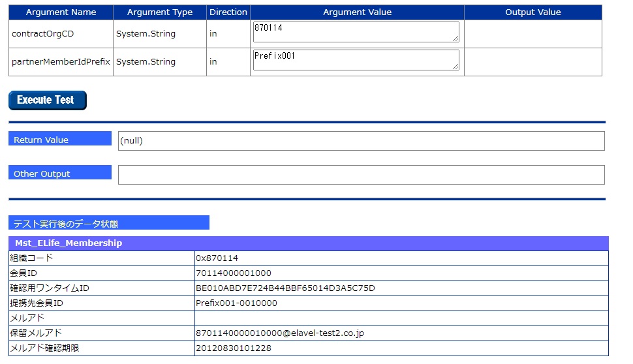The height and width of the screenshot is (364, 633).
Task: Select the メルアド確認期限 label cell
Action: (x=102, y=348)
